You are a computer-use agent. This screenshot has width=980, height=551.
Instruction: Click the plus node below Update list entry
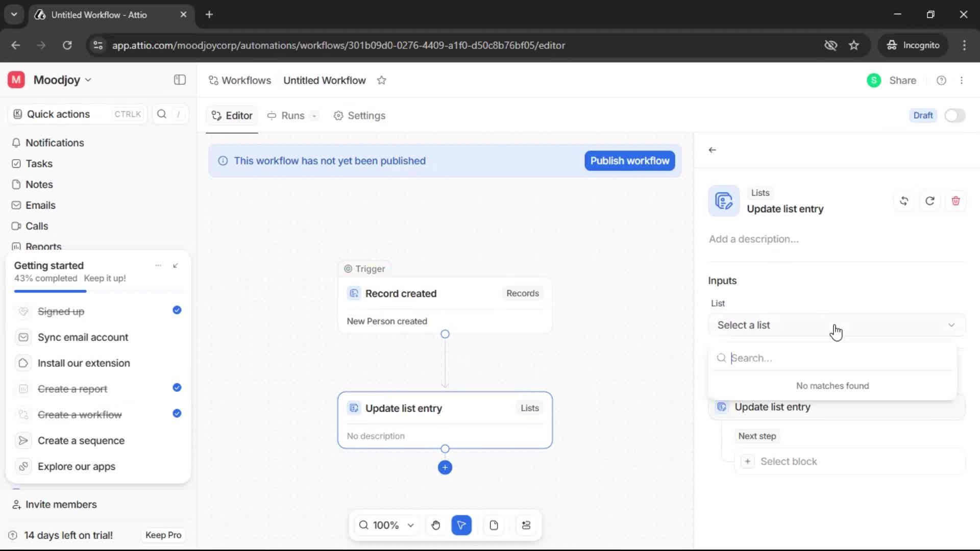445,467
